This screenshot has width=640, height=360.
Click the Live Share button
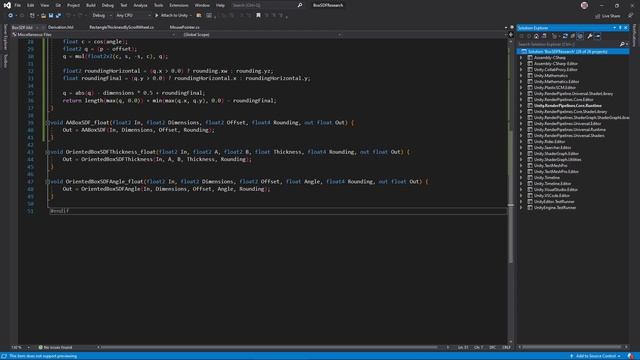pos(607,16)
